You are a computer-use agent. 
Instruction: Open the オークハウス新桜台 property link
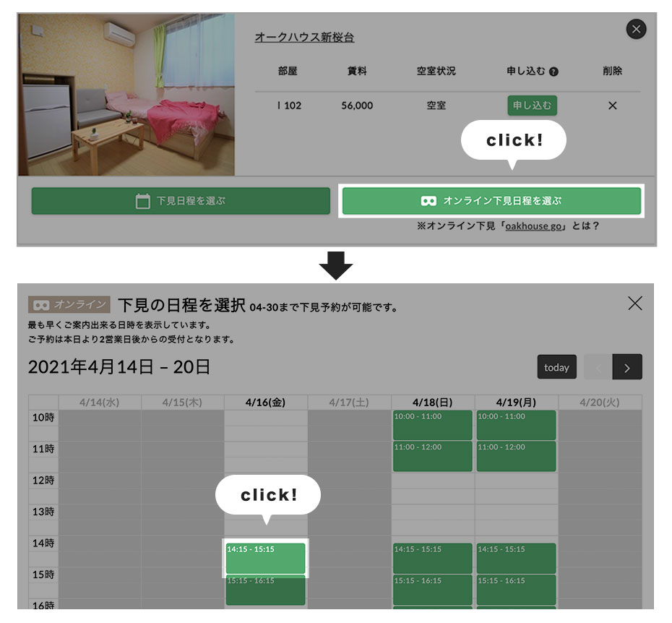tap(304, 38)
